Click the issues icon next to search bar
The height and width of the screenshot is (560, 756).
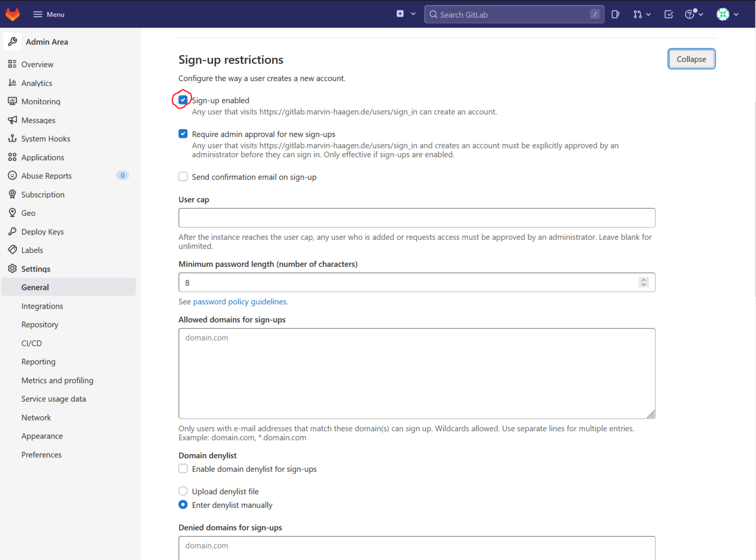point(615,14)
